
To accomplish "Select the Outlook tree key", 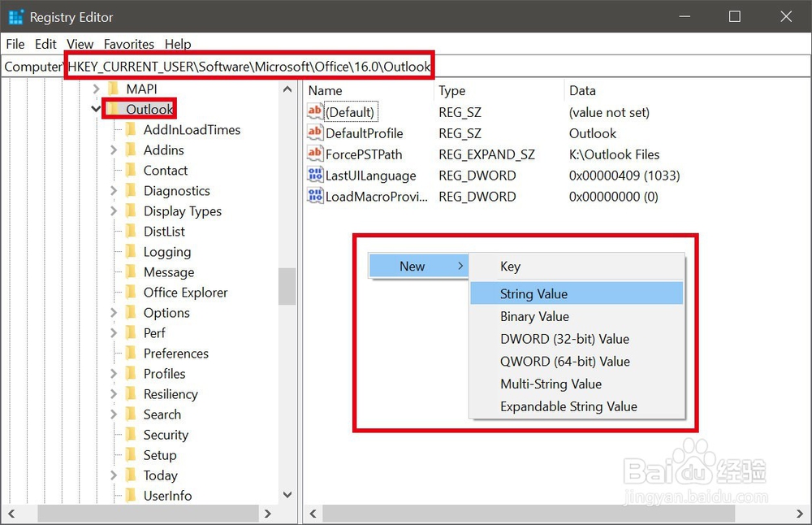I will (x=149, y=109).
